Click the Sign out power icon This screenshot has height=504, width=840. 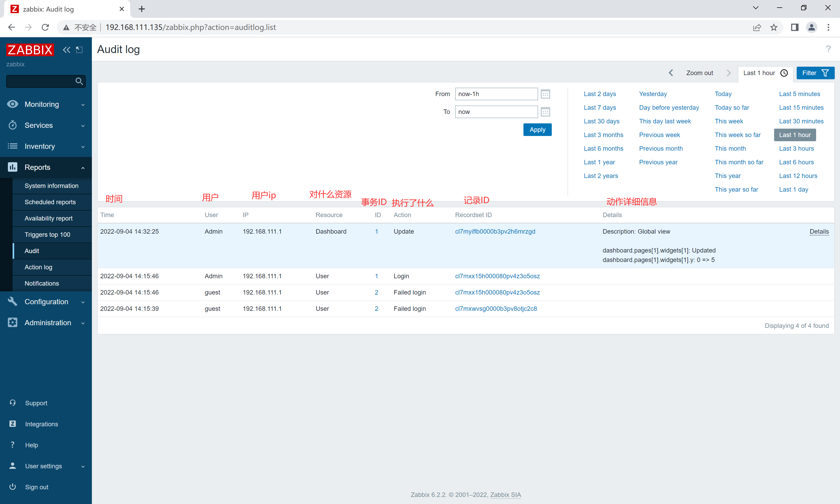[x=13, y=486]
